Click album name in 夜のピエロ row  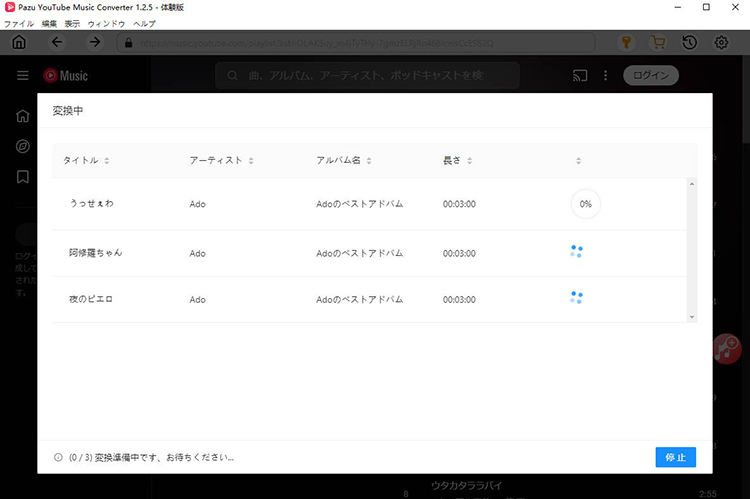[360, 299]
